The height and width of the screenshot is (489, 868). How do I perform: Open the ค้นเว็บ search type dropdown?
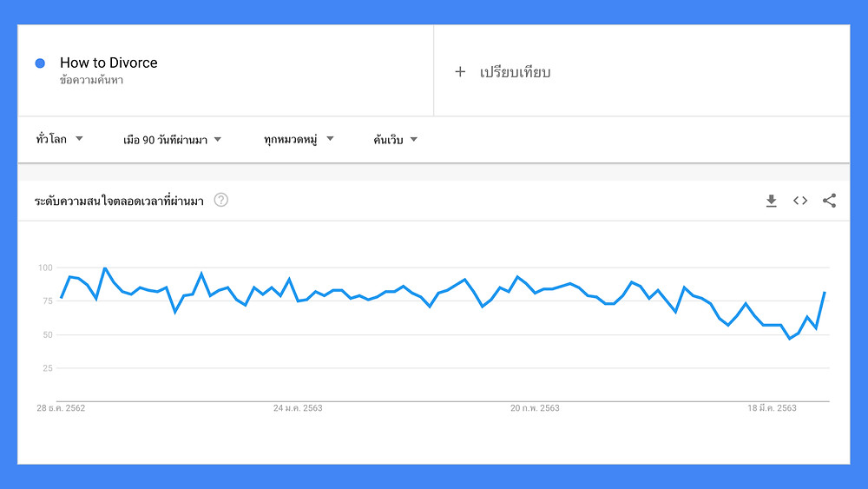click(x=395, y=140)
